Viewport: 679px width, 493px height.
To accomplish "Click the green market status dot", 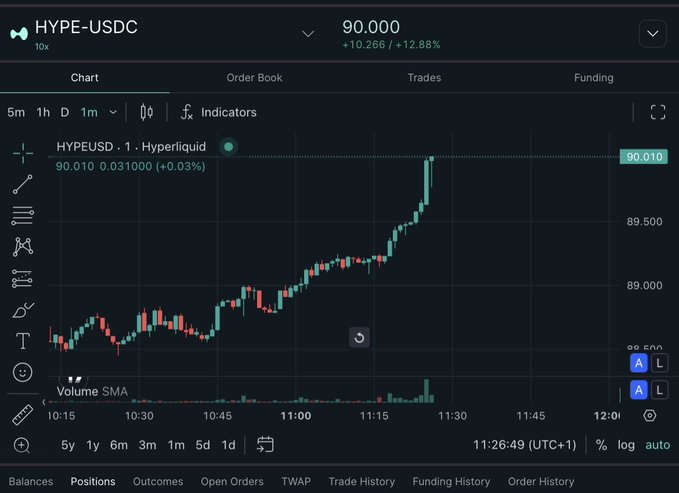I will point(229,147).
